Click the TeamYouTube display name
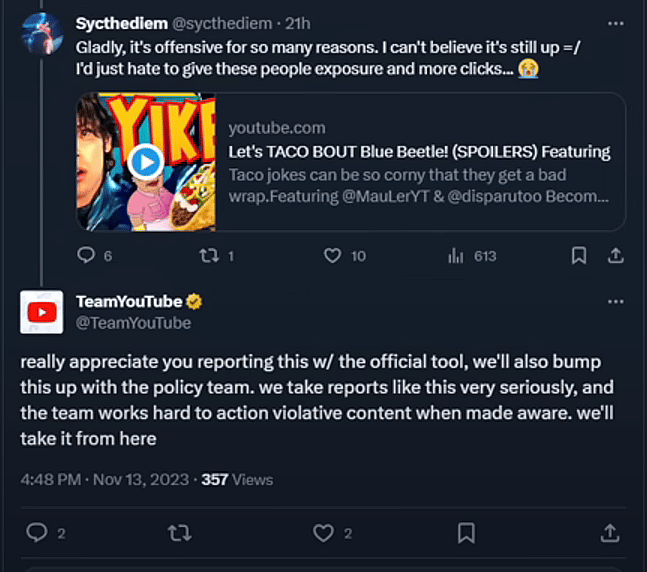The width and height of the screenshot is (647, 572). 129,301
